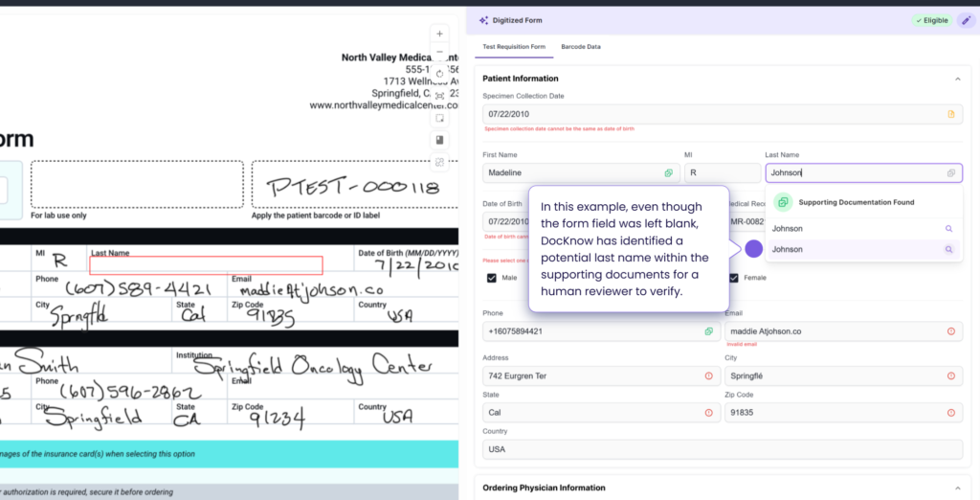Toggle the Male checkbox
The height and width of the screenshot is (500, 980).
pos(492,278)
